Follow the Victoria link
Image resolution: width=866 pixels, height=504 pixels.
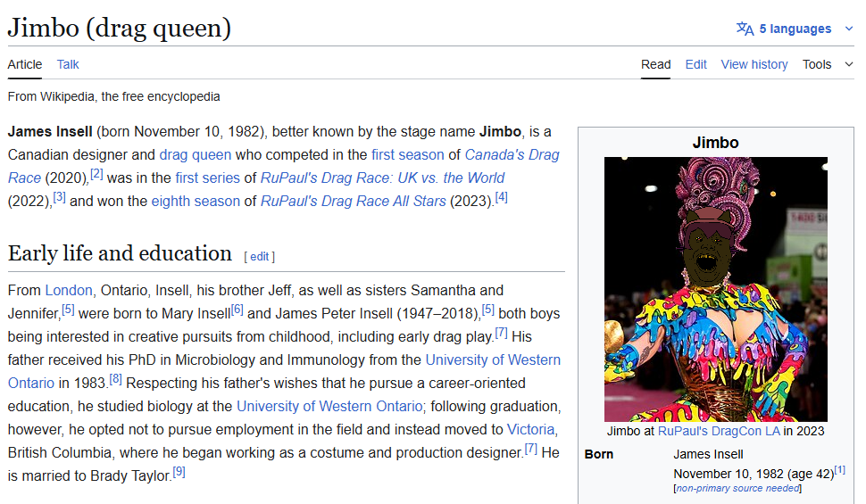click(530, 429)
